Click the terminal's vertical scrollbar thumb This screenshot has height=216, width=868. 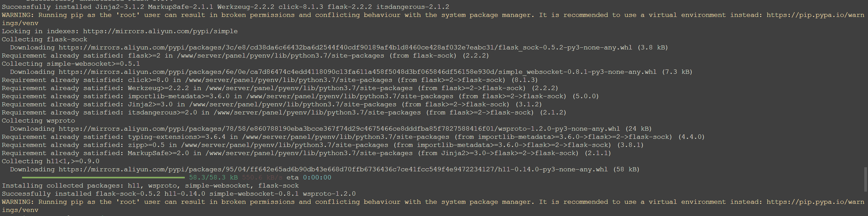click(866, 179)
